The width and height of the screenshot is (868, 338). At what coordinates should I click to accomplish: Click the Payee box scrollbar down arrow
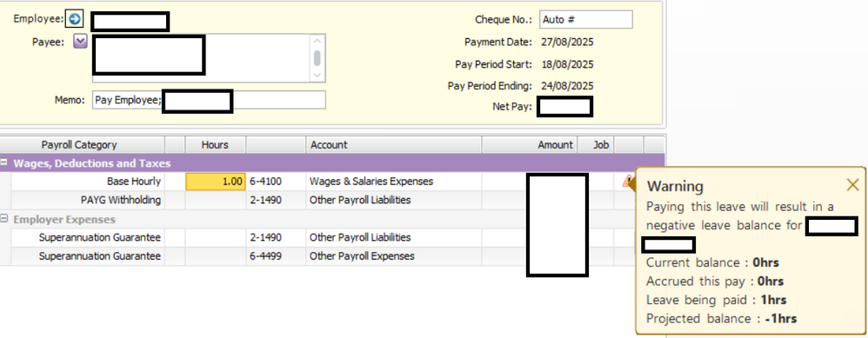coord(317,75)
